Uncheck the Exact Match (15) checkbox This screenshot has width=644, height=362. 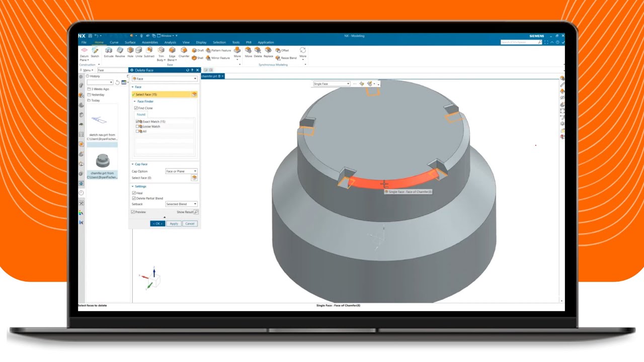137,122
